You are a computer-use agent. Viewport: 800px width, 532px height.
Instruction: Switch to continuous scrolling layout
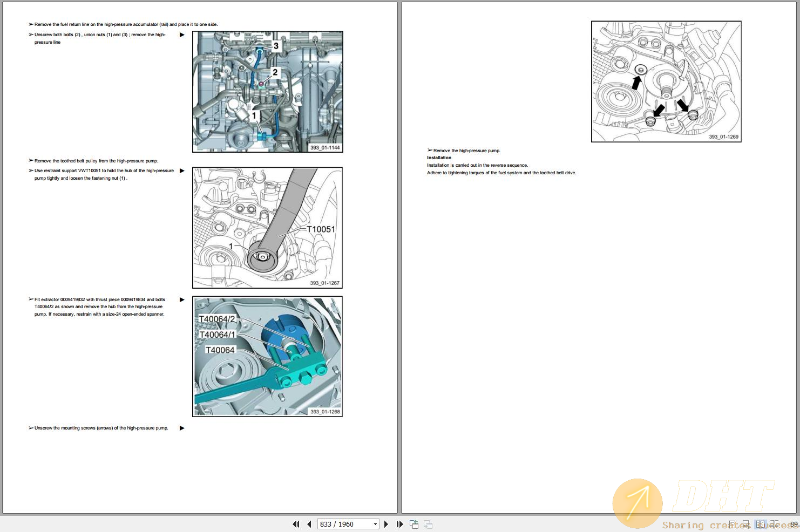point(746,524)
